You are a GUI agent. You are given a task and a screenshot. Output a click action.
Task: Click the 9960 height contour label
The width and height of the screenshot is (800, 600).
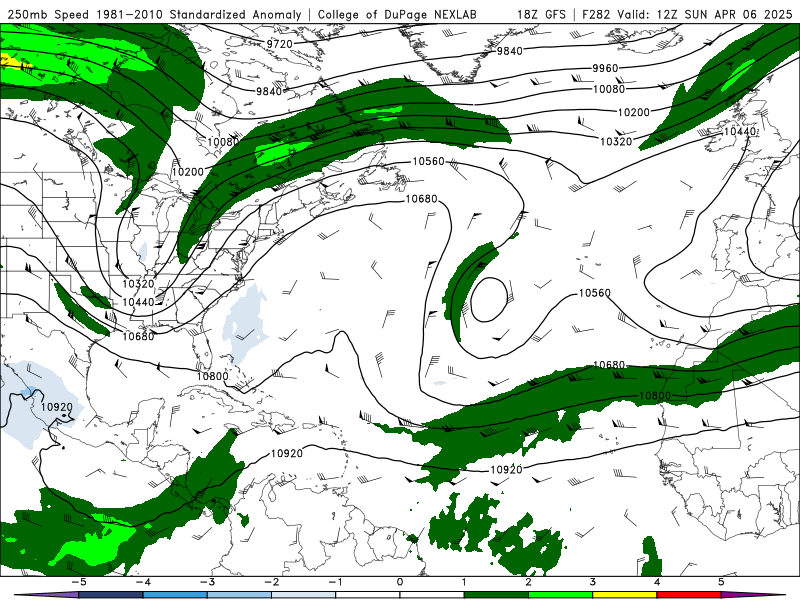pyautogui.click(x=605, y=68)
